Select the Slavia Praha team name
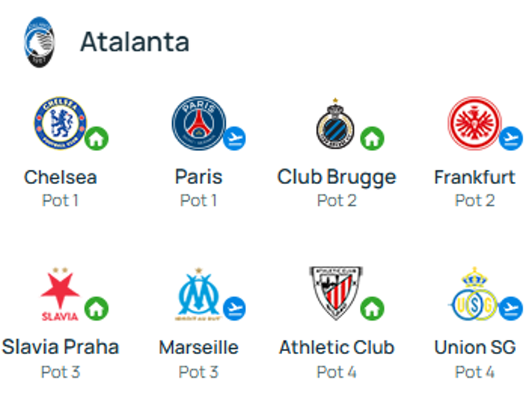This screenshot has height=414, width=532. coord(61,347)
